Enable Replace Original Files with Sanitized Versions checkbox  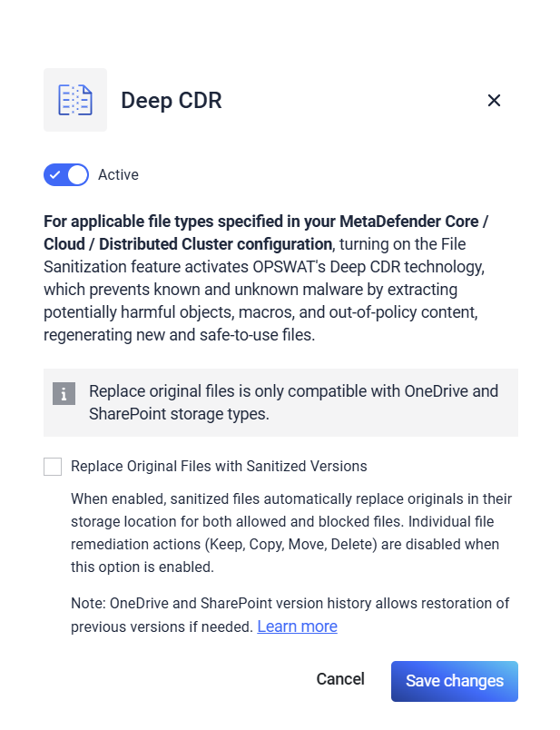[53, 467]
